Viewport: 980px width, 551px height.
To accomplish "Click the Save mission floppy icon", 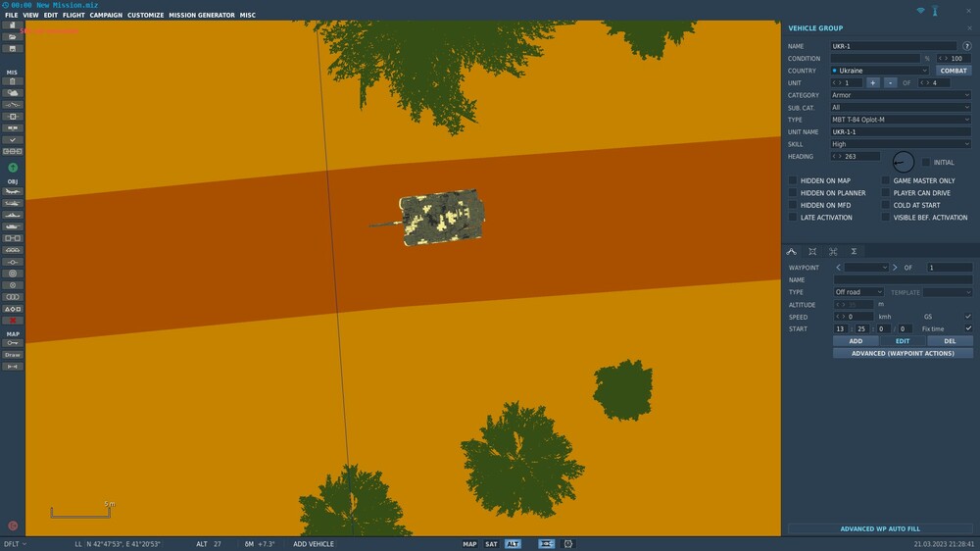I will click(x=12, y=48).
